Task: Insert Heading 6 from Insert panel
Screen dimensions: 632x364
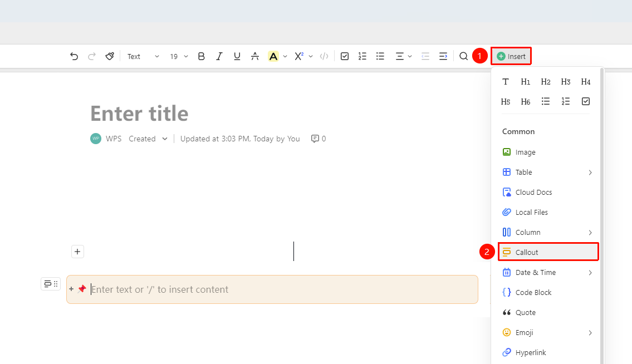Action: 526,102
